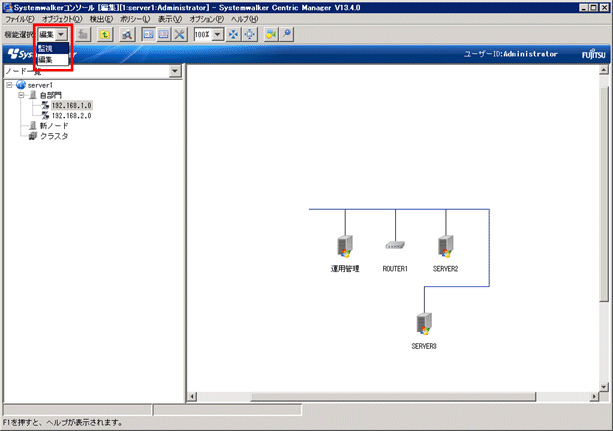The image size is (613, 431).
Task: Open the 機能選択 function dropdown arrow
Action: click(x=61, y=34)
